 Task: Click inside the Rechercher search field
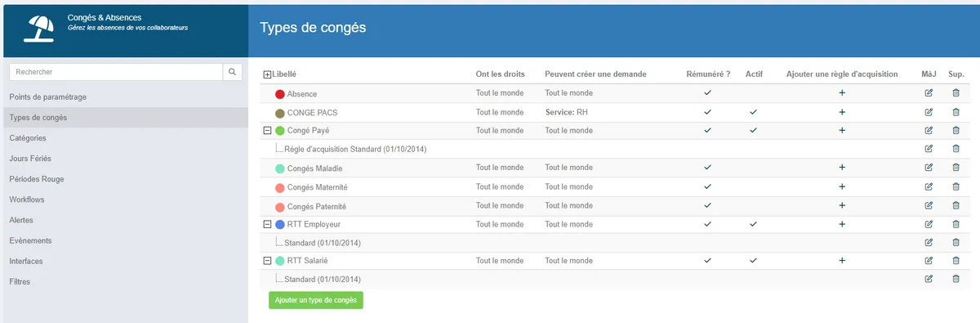pos(116,72)
